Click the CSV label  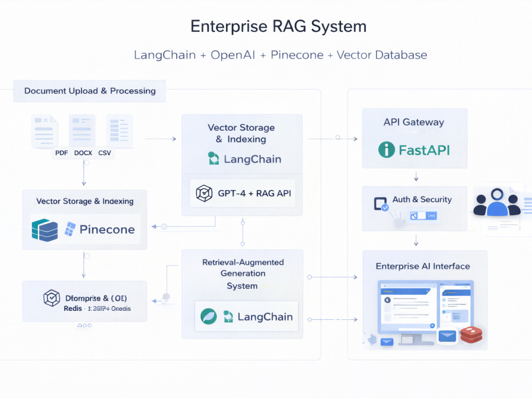[x=104, y=153]
